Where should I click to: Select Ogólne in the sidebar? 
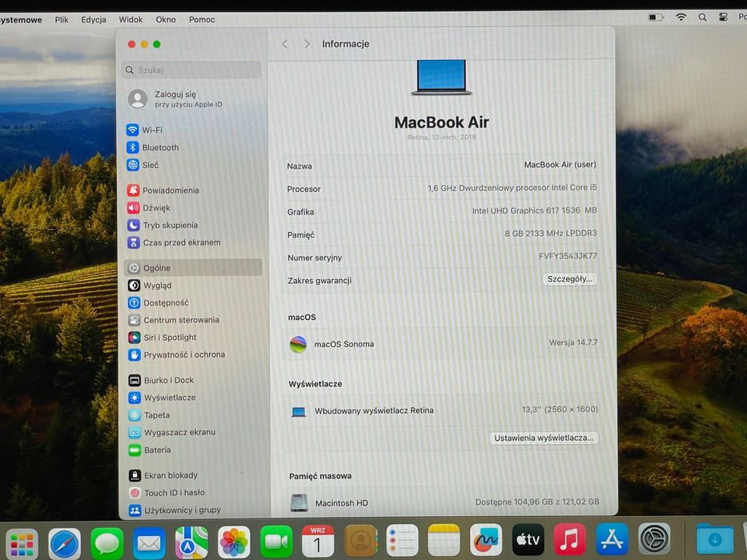point(194,268)
